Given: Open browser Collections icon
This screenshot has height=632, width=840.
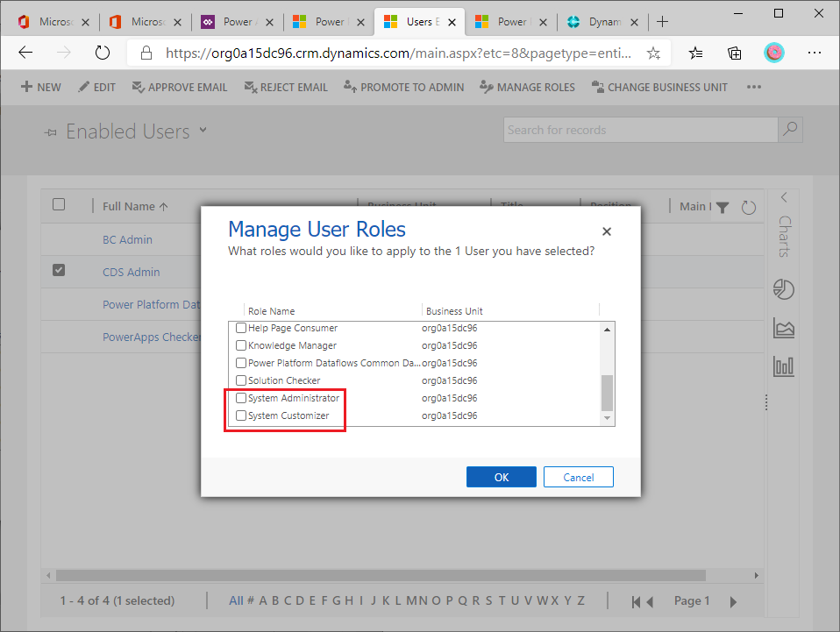Looking at the screenshot, I should pos(735,53).
